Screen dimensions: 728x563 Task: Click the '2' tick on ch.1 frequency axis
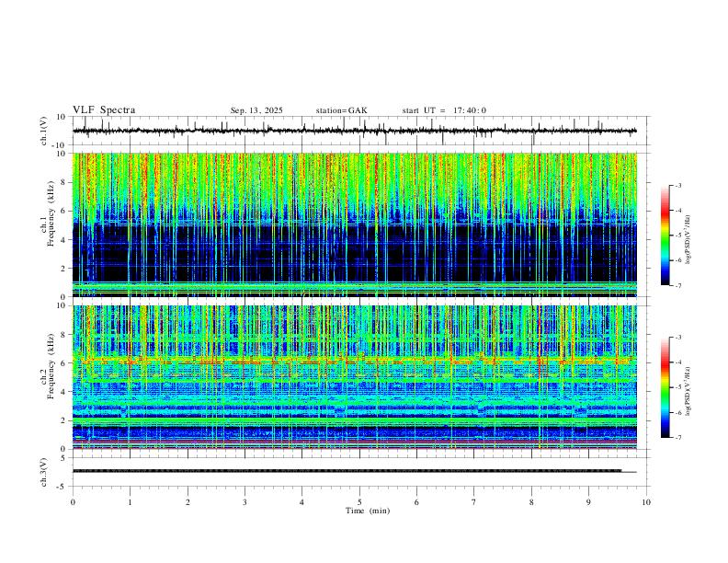click(x=63, y=268)
